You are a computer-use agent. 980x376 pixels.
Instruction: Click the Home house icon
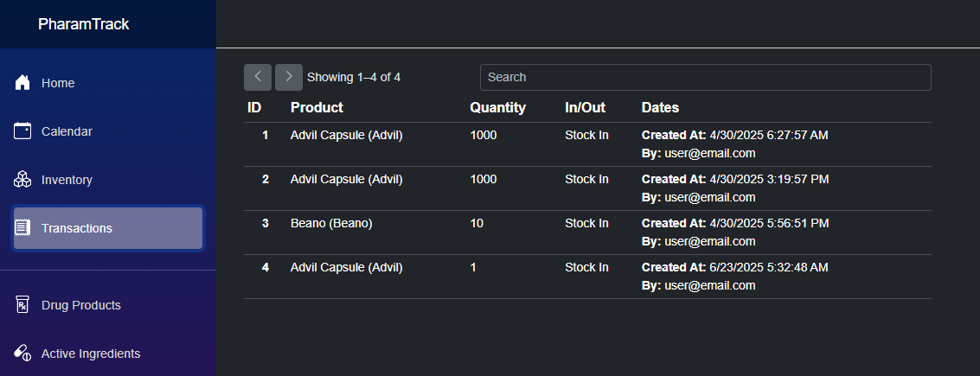[x=23, y=83]
